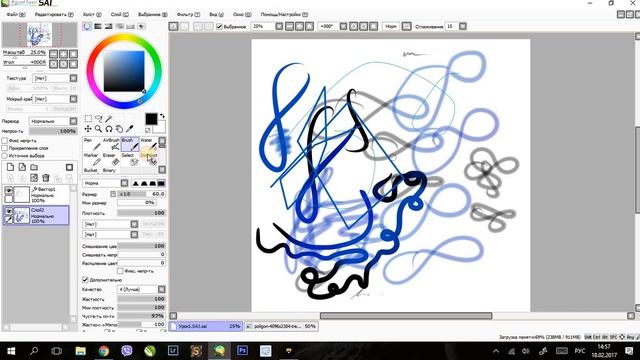Viewport: 640px width, 360px height.
Task: Open the Окно menu
Action: pos(242,14)
